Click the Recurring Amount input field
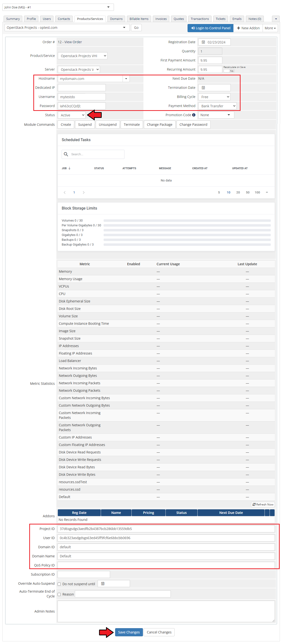This screenshot has height=644, width=283. [x=210, y=69]
